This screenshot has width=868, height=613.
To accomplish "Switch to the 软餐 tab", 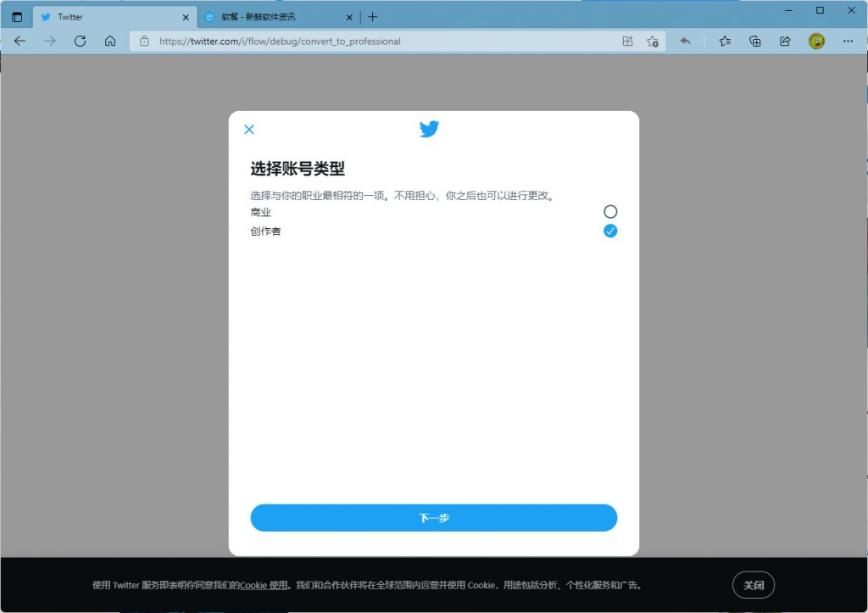I will [278, 17].
